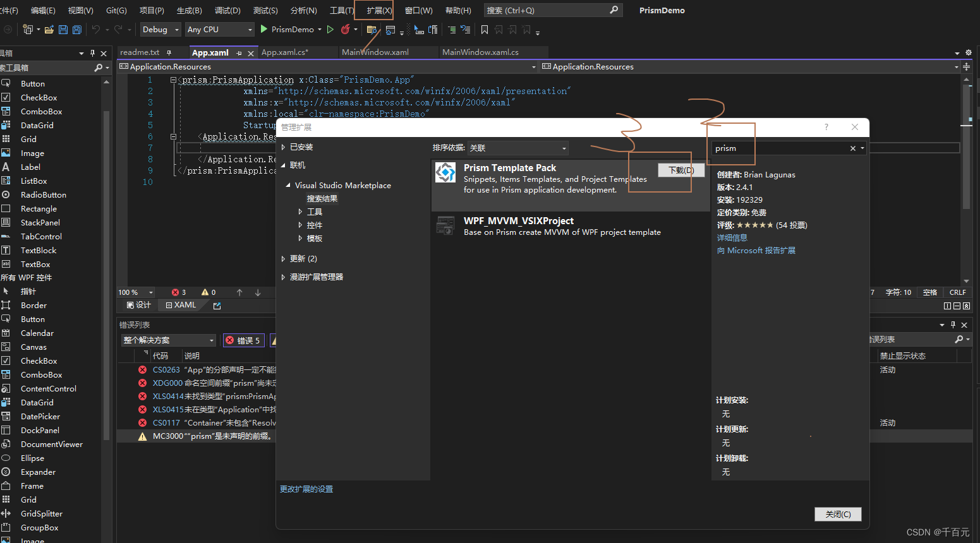This screenshot has width=980, height=543.
Task: Open the CS0263 error code link
Action: point(166,370)
